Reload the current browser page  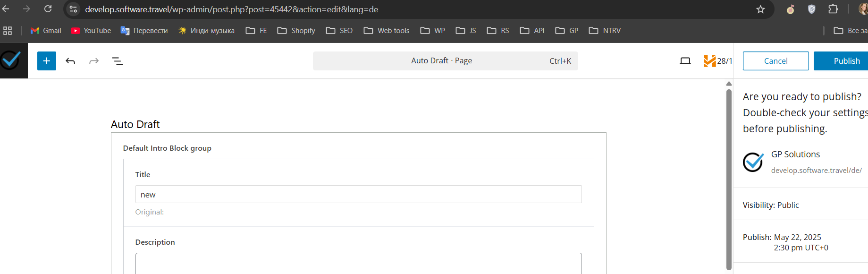[48, 9]
